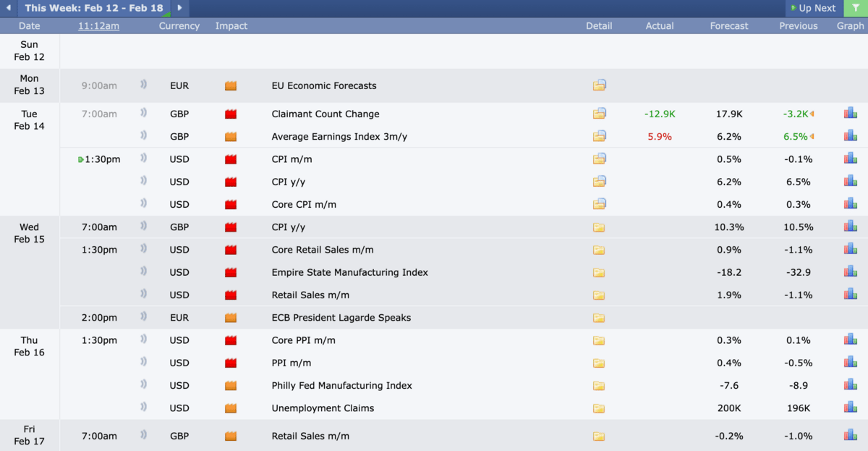Click the Currency column header

point(179,26)
